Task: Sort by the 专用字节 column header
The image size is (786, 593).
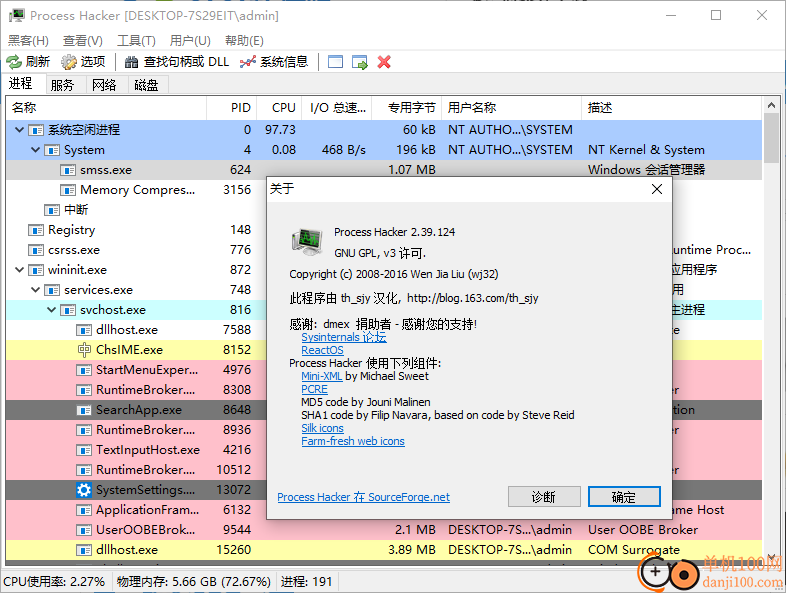Action: (407, 108)
